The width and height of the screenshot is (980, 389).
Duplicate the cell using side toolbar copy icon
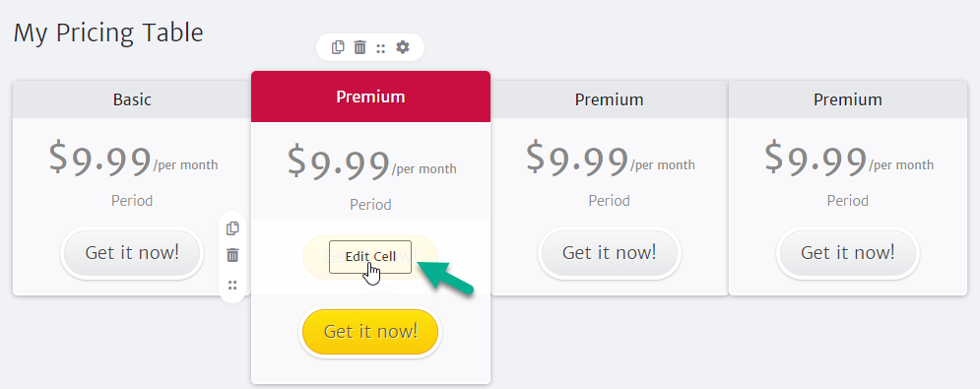[x=232, y=228]
